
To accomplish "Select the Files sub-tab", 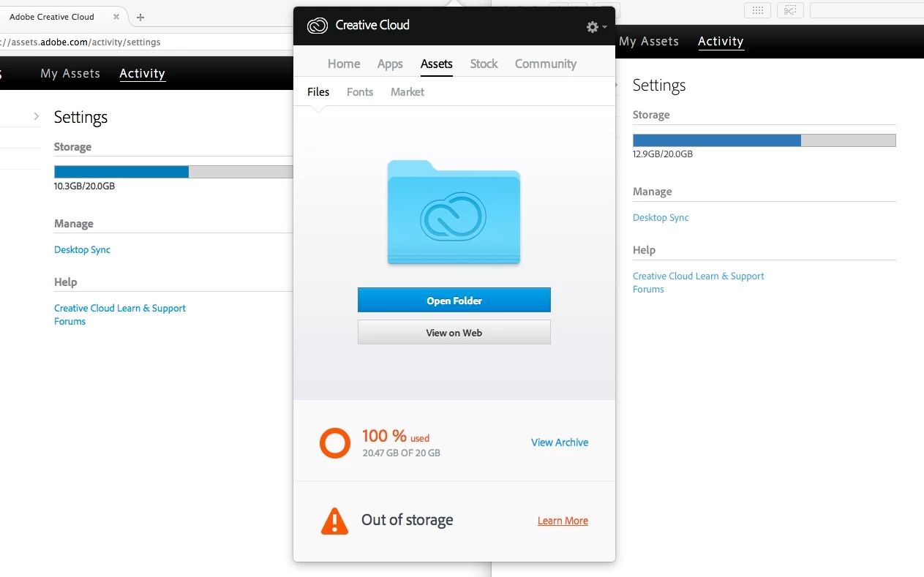I will [x=318, y=92].
